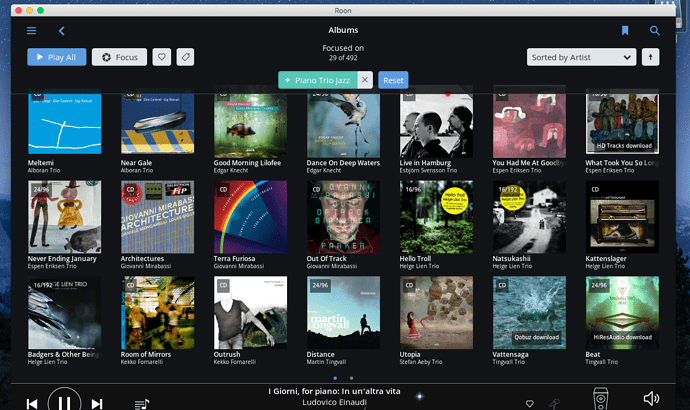This screenshot has width=690, height=410.
Task: Select the second page indicator dot
Action: [x=351, y=378]
